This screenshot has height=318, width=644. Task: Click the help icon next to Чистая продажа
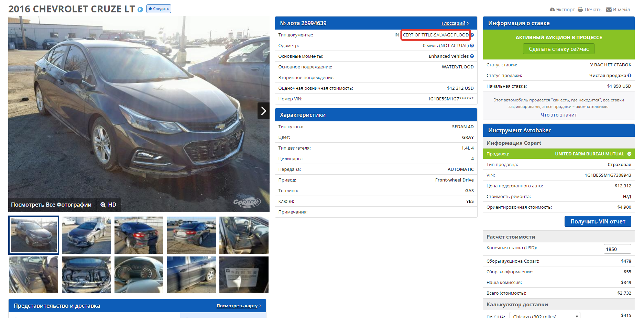coord(629,76)
